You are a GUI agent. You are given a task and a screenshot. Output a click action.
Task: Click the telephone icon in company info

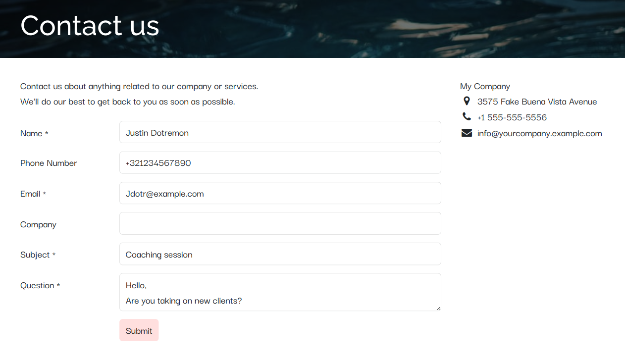point(467,117)
